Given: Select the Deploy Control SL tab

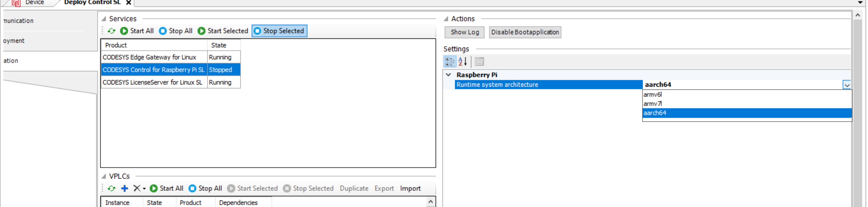Looking at the screenshot, I should 92,2.
